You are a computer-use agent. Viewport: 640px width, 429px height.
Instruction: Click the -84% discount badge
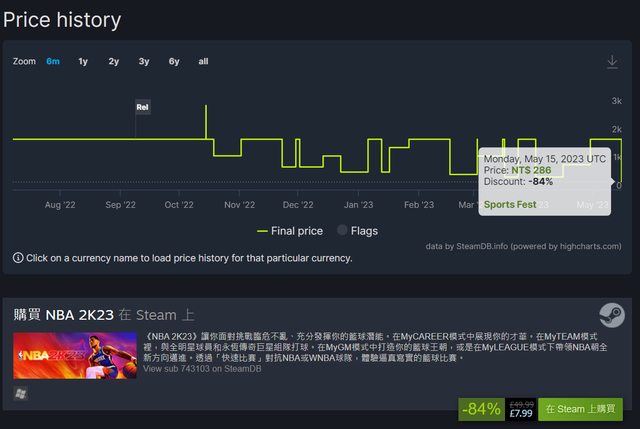coord(482,409)
